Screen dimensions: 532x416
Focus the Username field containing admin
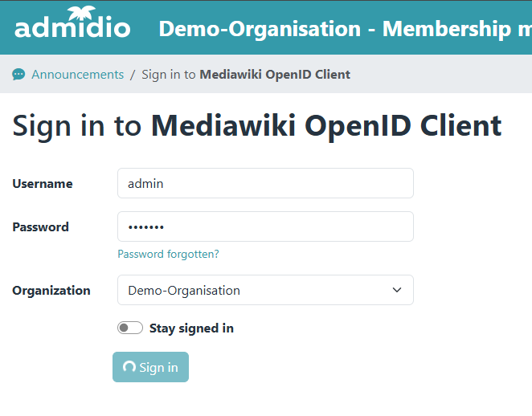click(265, 183)
